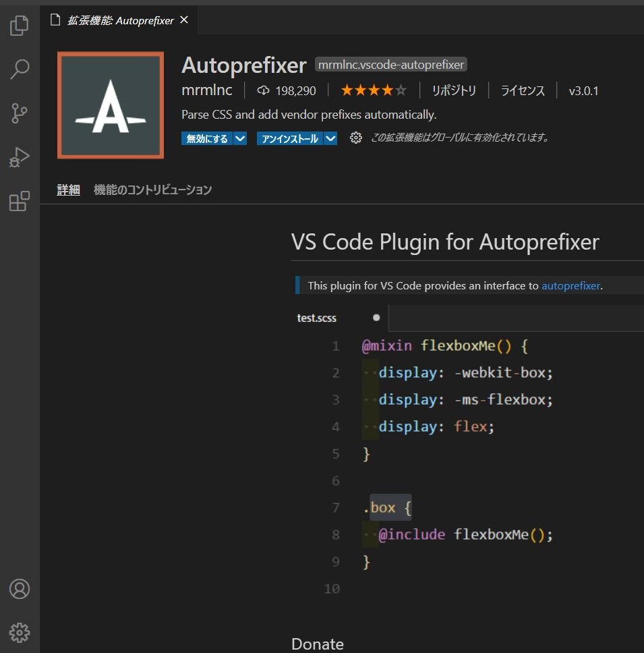Click 'Parse CSS and add vendor prefixes' description

[309, 115]
